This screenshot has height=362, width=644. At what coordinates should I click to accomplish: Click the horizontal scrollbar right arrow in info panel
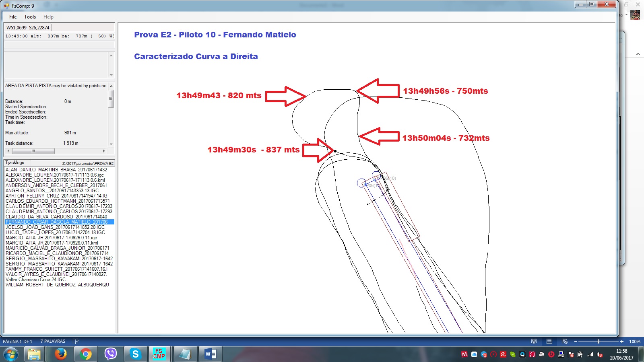click(104, 151)
